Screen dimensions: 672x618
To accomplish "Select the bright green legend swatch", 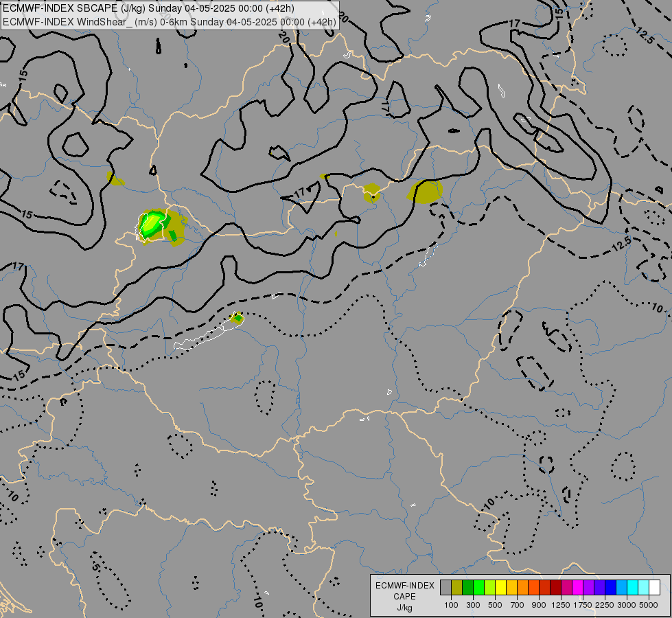I will [x=478, y=587].
